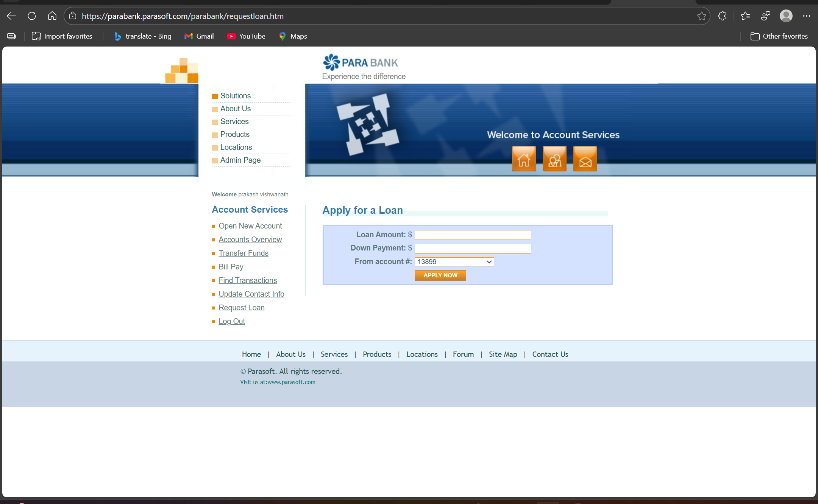Click the envelope mail icon in the banner
This screenshot has width=818, height=504.
585,159
